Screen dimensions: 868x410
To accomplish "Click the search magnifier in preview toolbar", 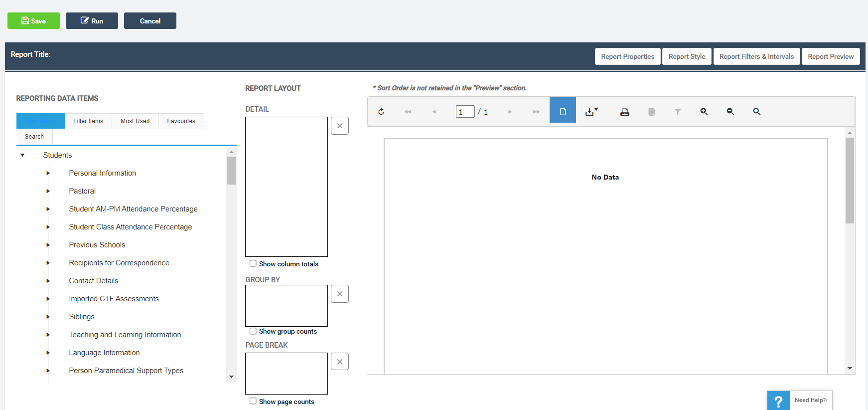I will point(756,112).
